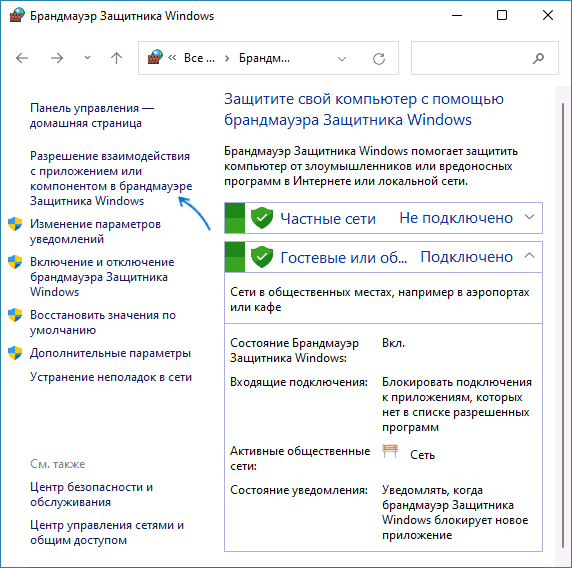The image size is (572, 568).
Task: Click green shield icon for 'Частные сети'
Action: click(x=262, y=218)
